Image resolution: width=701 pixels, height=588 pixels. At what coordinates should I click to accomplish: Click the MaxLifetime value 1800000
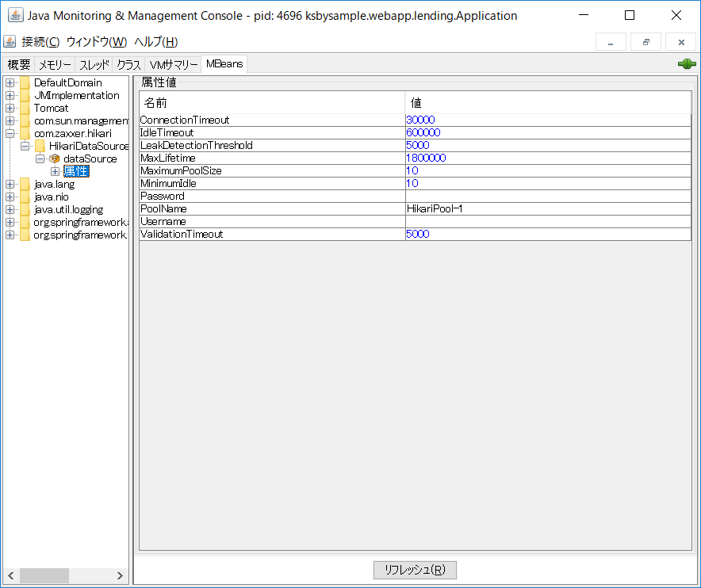tap(426, 158)
